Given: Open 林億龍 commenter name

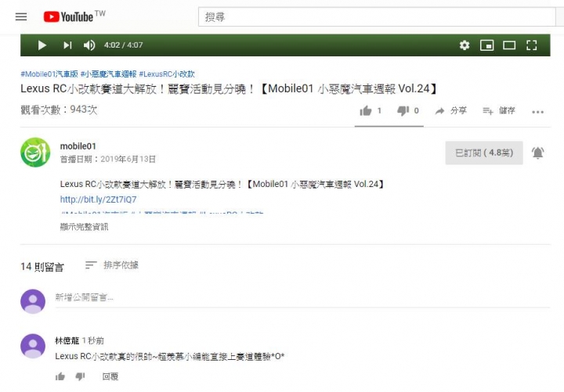Looking at the screenshot, I should pos(67,340).
